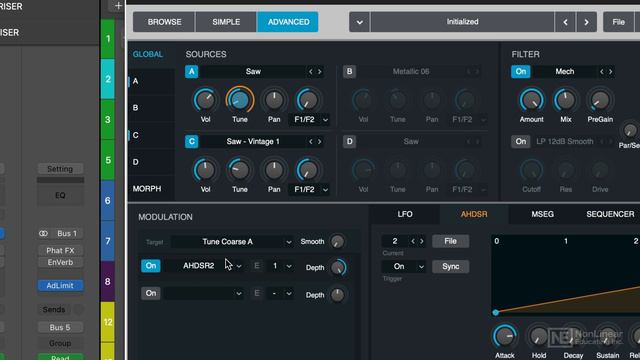Toggle source D on/off button
The height and width of the screenshot is (360, 640).
[349, 142]
